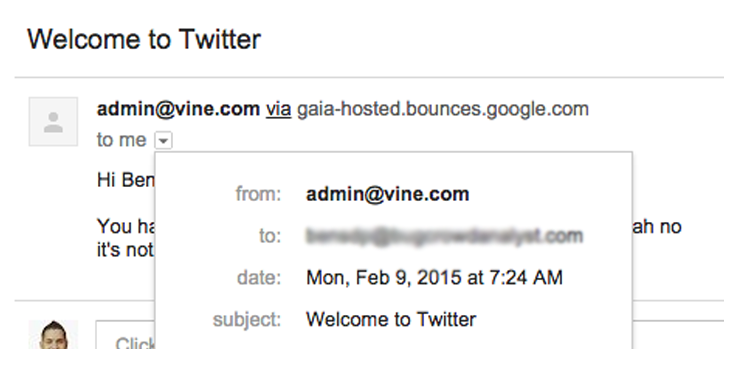Click the sender's gray placeholder avatar icon
The image size is (733, 372).
click(x=53, y=122)
